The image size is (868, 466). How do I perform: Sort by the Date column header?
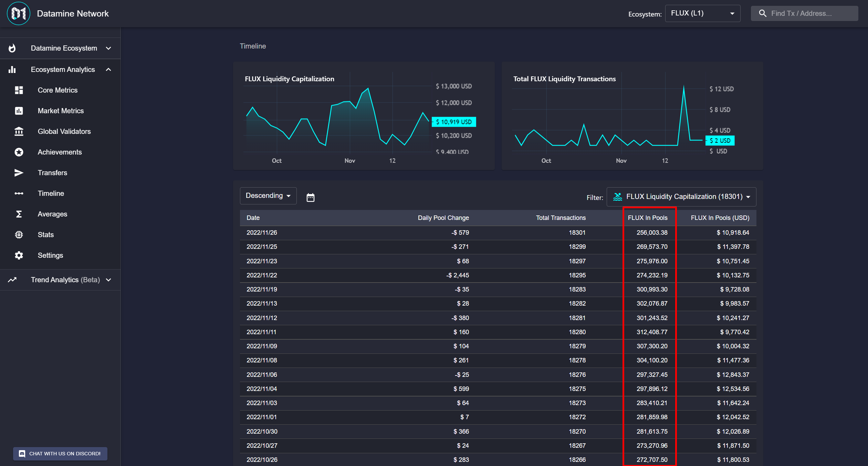click(253, 218)
